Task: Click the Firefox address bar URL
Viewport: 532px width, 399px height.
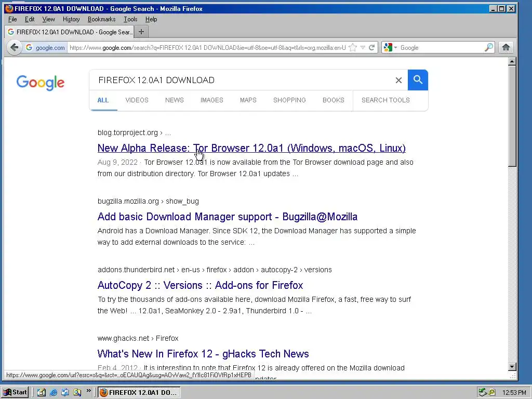Action: [208, 48]
